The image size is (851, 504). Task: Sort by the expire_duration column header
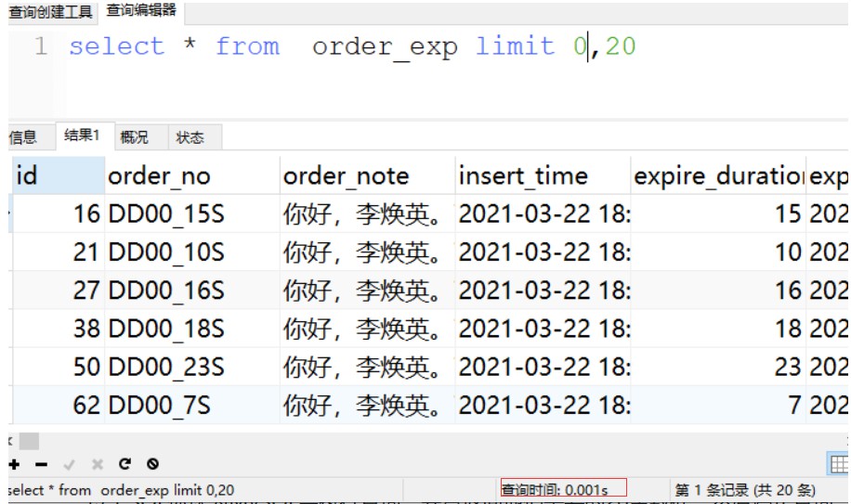[x=718, y=175]
